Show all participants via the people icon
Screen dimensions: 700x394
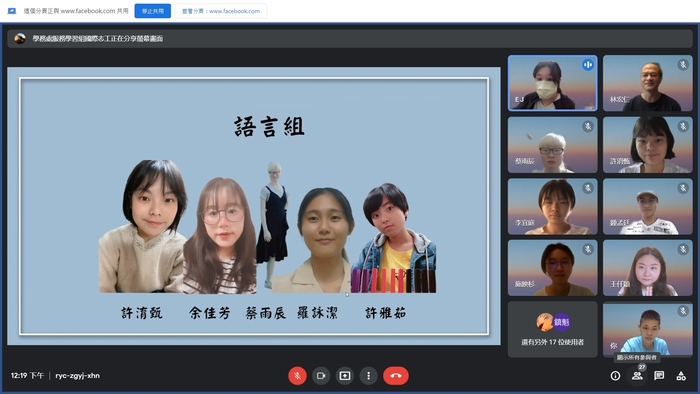[x=637, y=376]
